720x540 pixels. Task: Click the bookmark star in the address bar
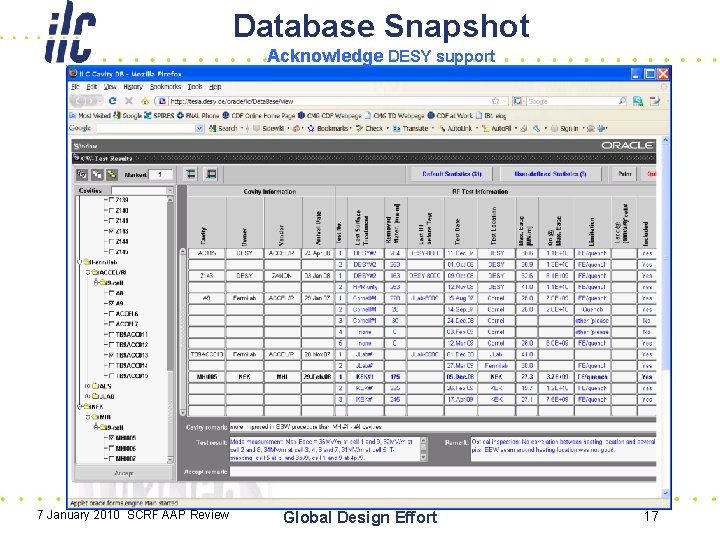coord(495,101)
